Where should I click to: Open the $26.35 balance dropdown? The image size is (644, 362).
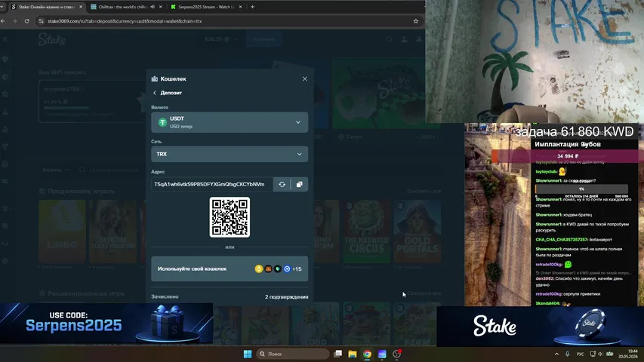pos(221,39)
